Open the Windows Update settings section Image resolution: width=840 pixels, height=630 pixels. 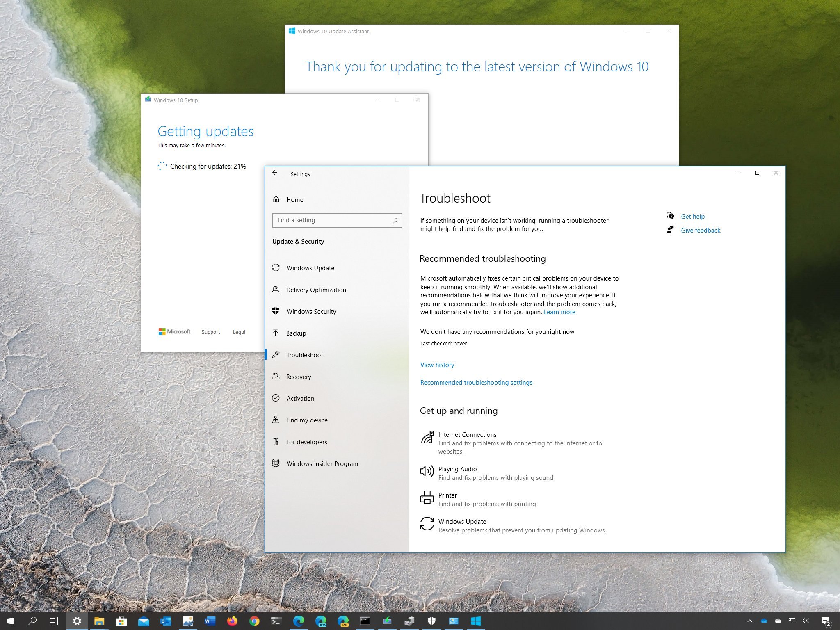click(x=310, y=268)
